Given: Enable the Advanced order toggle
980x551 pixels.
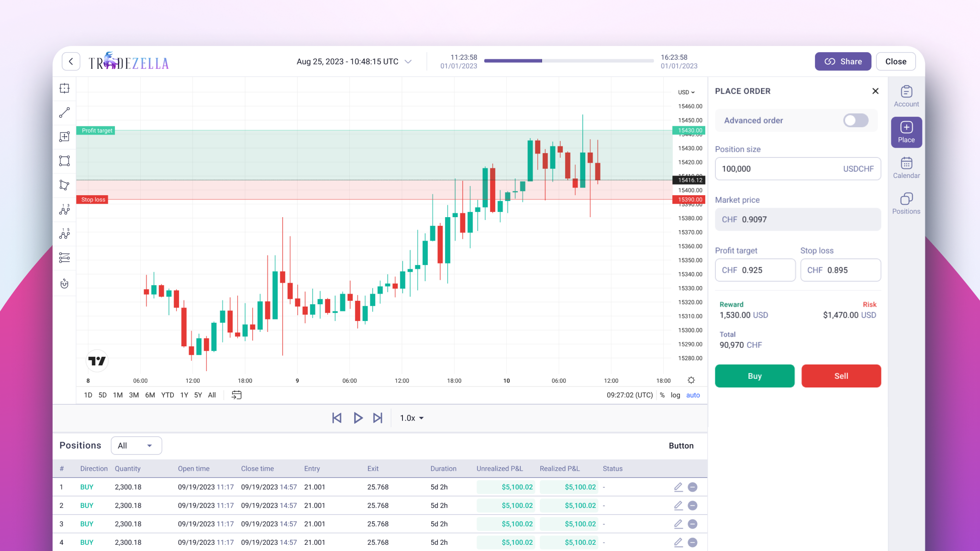Looking at the screenshot, I should pyautogui.click(x=856, y=121).
